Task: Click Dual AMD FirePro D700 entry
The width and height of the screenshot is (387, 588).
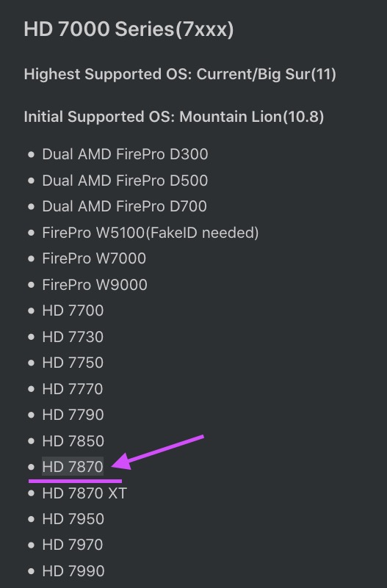Action: coord(125,206)
